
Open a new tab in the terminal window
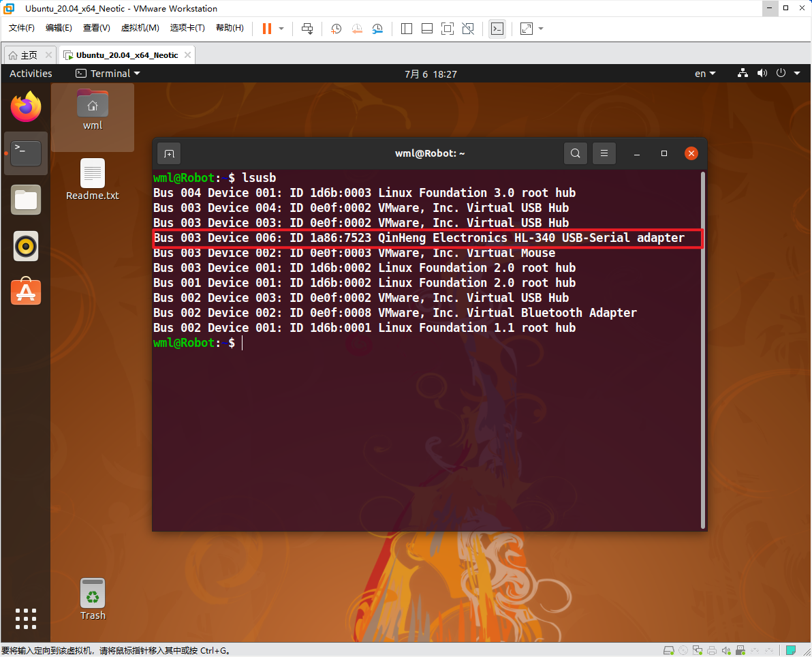[x=170, y=153]
